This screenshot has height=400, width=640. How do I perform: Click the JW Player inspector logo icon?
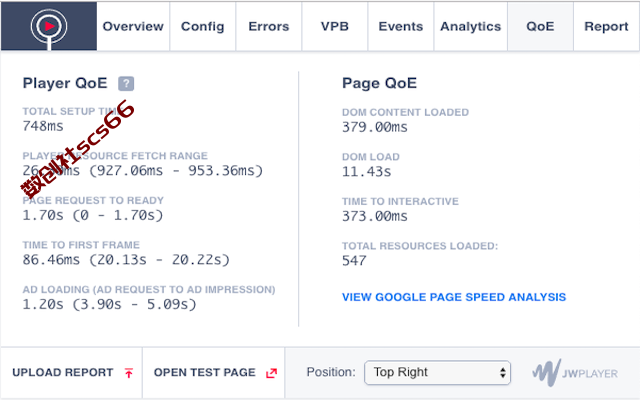[x=49, y=27]
